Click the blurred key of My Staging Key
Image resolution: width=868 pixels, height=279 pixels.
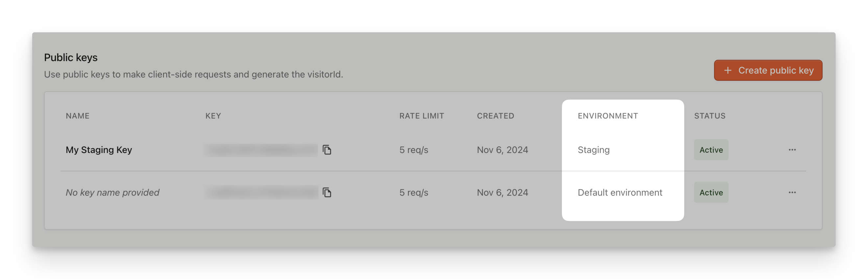coord(261,150)
